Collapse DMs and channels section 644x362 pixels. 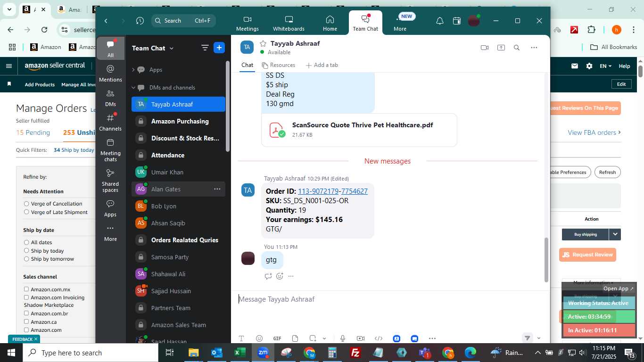pyautogui.click(x=133, y=88)
